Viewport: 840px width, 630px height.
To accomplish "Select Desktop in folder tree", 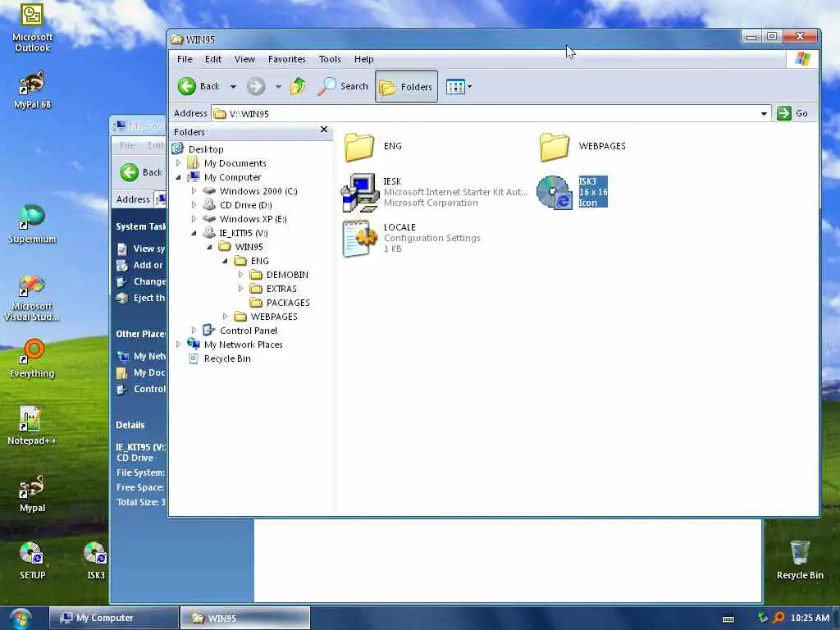I will pos(206,149).
